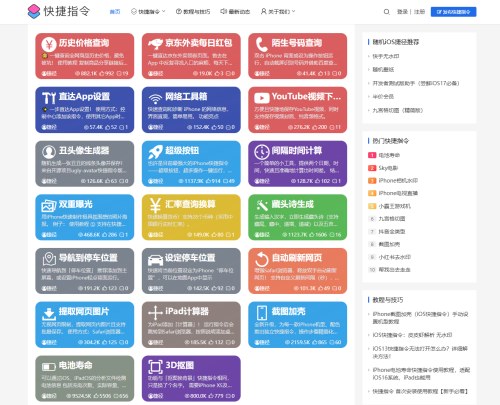Open 快手无水印 in random recommendations
The image size is (500, 405).
(x=386, y=56)
